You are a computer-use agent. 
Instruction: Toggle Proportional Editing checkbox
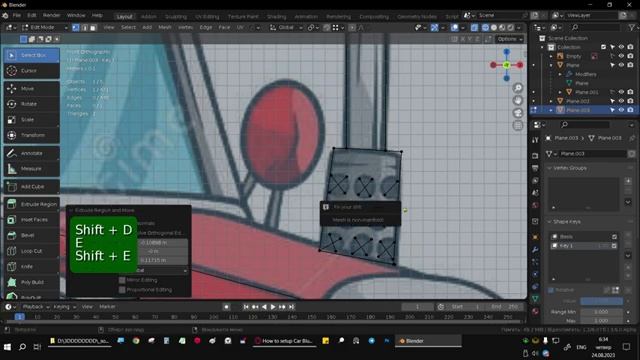(122, 290)
